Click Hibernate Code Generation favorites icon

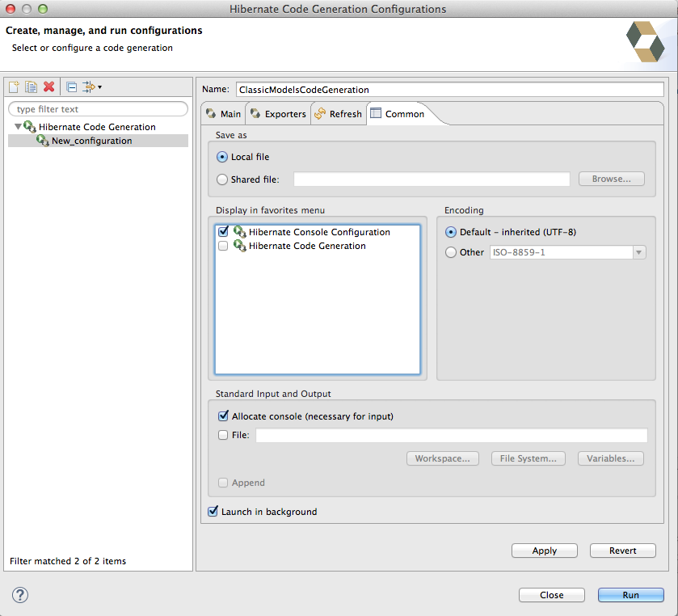[239, 246]
